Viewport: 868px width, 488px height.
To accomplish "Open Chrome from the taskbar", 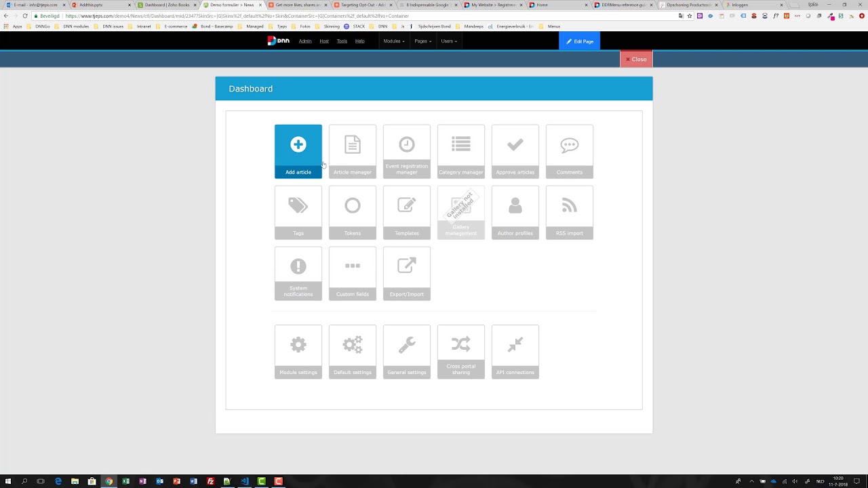I will [108, 481].
